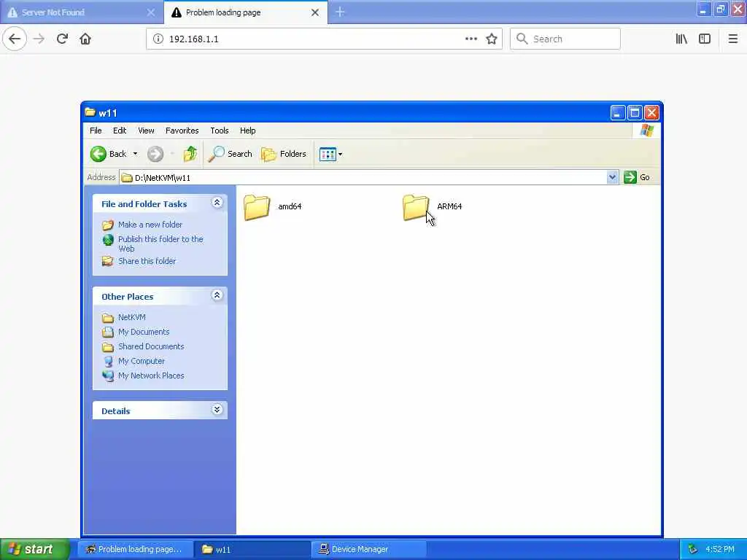Open Explorer Search pane
The image size is (747, 560).
(x=230, y=154)
